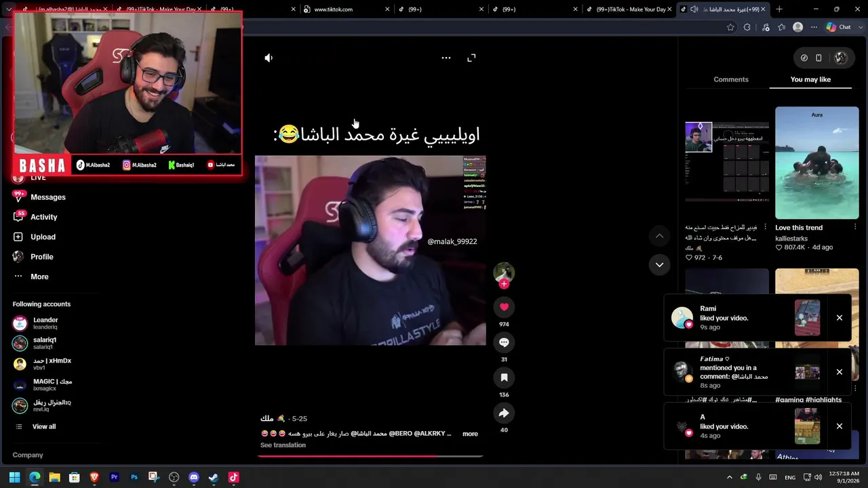Click See translation under the caption

coord(283,445)
